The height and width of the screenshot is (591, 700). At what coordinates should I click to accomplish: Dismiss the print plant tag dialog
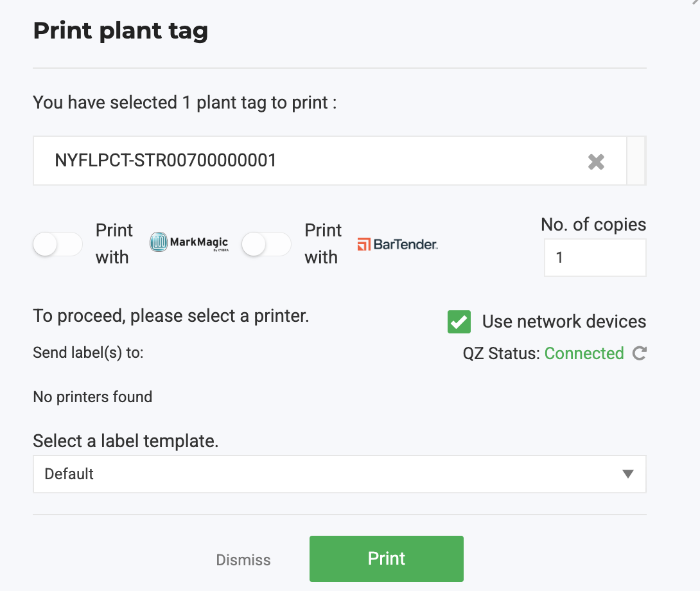coord(243,560)
